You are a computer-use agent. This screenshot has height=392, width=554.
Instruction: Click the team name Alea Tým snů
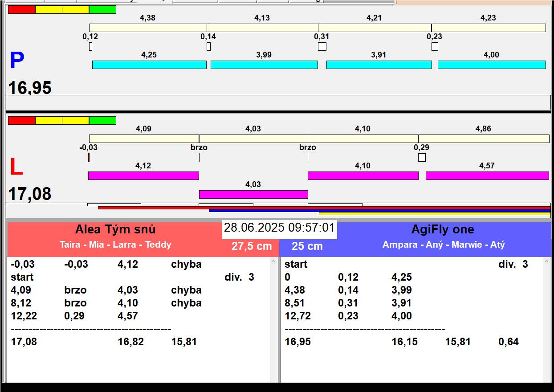[x=115, y=229]
